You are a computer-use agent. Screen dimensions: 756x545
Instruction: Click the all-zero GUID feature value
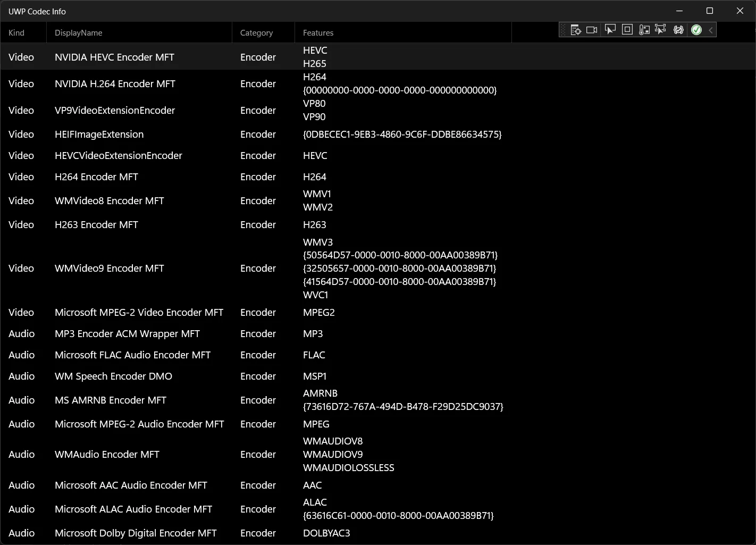[x=400, y=90]
